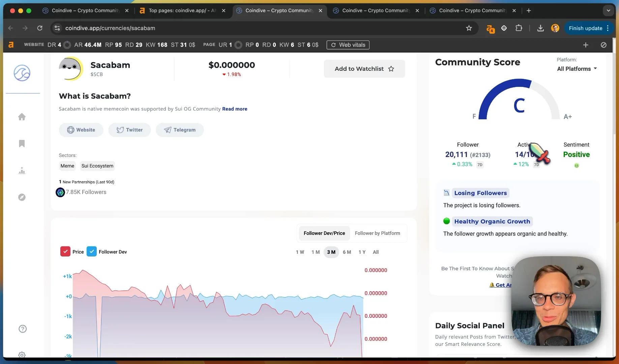Switch to Follower by Platform tab
The height and width of the screenshot is (364, 619).
pos(377,233)
